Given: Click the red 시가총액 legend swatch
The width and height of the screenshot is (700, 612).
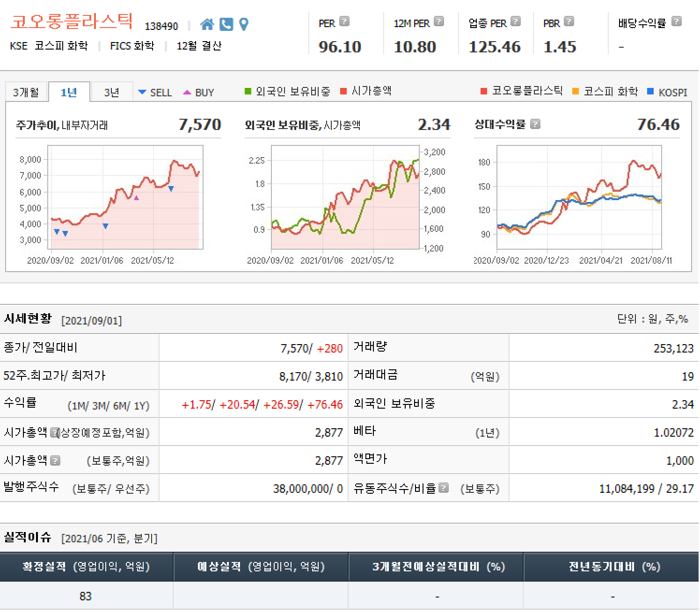Looking at the screenshot, I should click(x=343, y=91).
